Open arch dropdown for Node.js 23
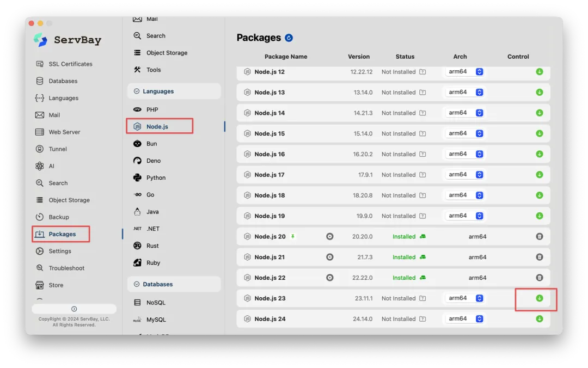Image resolution: width=588 pixels, height=368 pixels. coord(464,298)
